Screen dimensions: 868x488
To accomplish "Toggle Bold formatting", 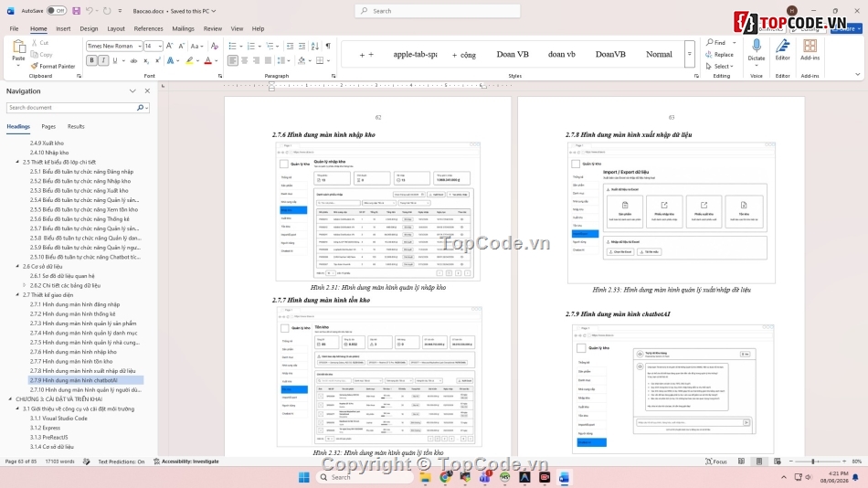I will pyautogui.click(x=92, y=60).
